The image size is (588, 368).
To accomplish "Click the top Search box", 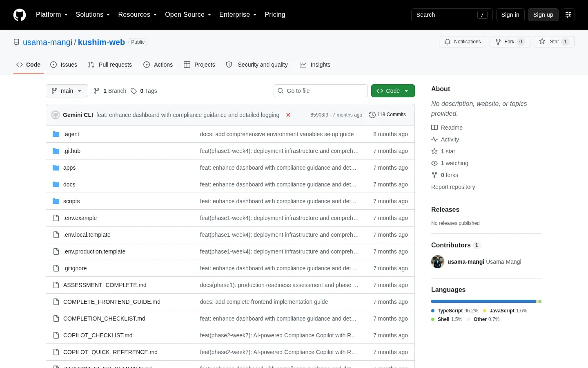I will [452, 15].
